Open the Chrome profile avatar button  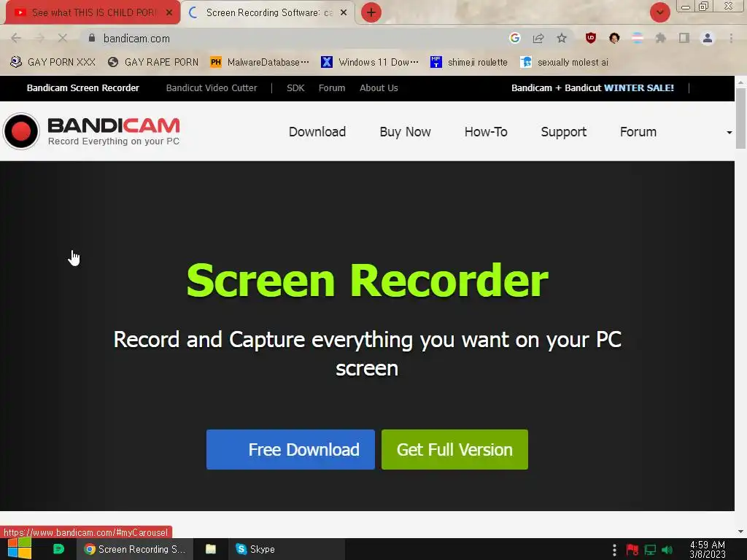[708, 38]
